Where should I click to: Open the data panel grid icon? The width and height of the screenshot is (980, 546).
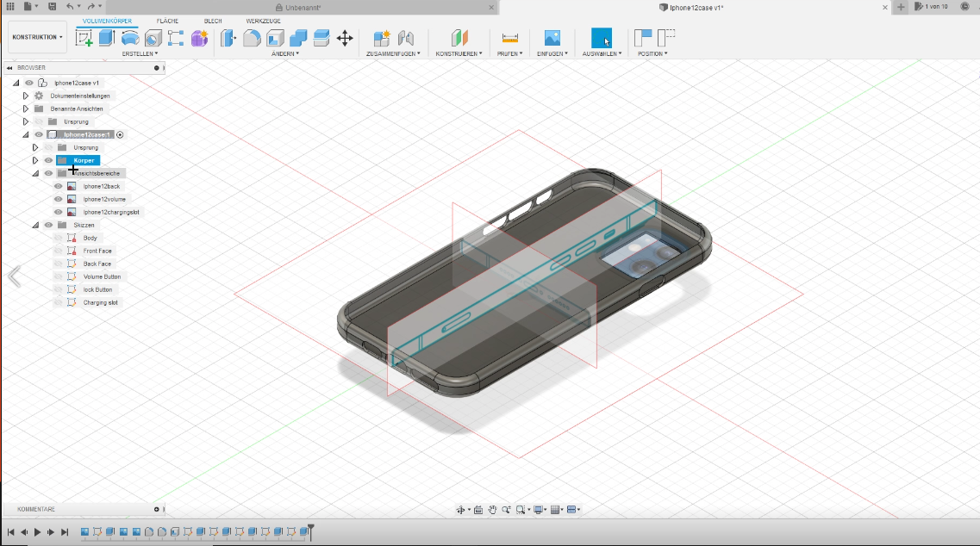pos(10,6)
